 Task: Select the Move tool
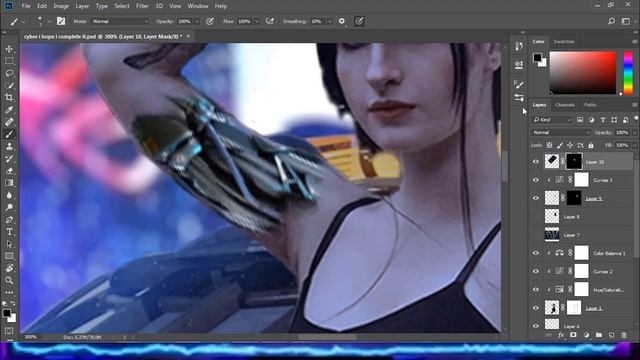(9, 49)
